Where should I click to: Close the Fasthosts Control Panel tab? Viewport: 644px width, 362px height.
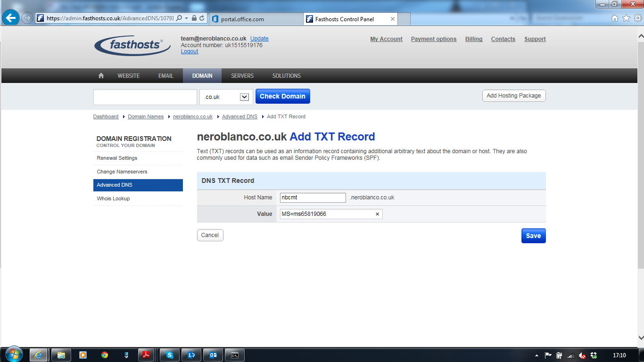point(392,19)
